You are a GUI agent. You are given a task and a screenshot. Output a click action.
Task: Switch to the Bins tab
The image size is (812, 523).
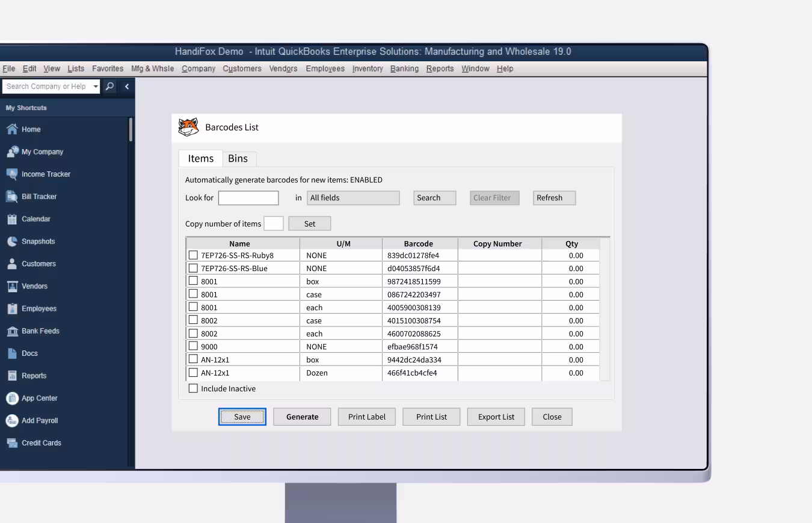click(238, 159)
